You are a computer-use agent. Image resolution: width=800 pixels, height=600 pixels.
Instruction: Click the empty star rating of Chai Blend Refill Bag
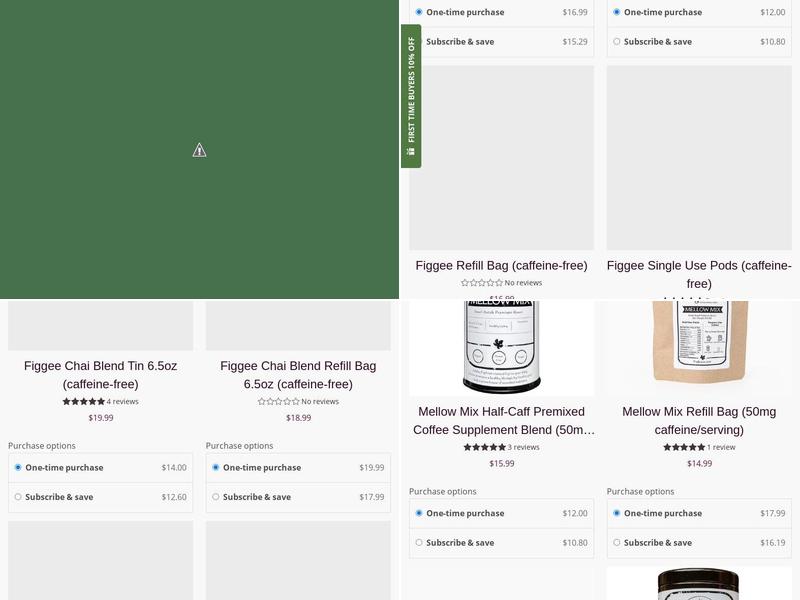(279, 402)
